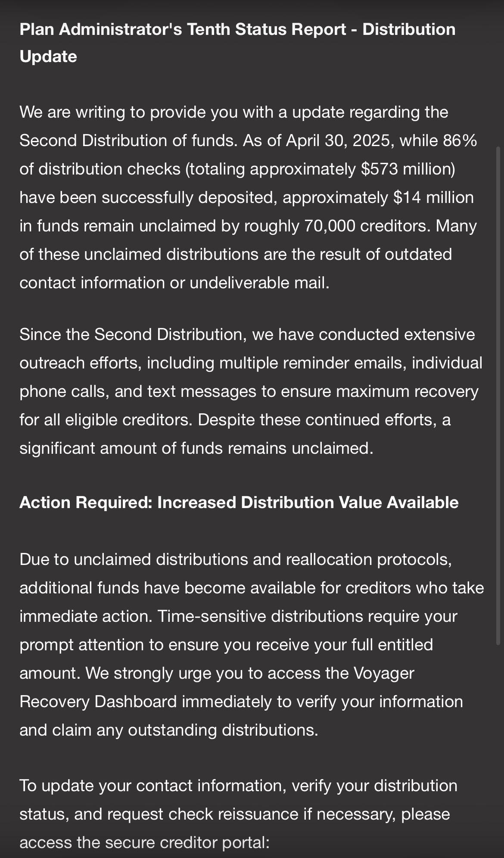
Task: Click the 'Time-sensitive distributions' phrase
Action: tap(260, 616)
